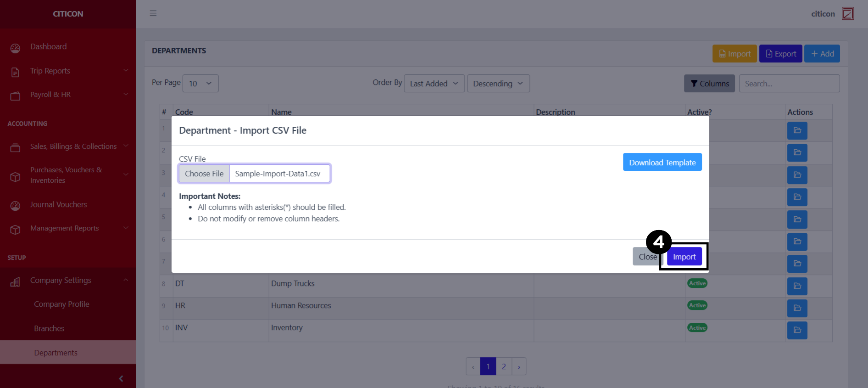Change the Descending sort direction dropdown
The width and height of the screenshot is (868, 388).
[498, 84]
